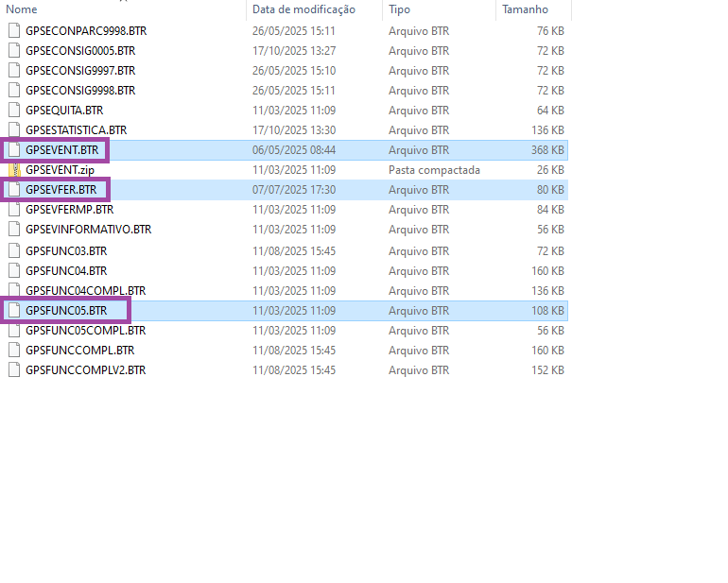Click the 26 KB size cell
The width and height of the screenshot is (728, 583).
pos(550,170)
